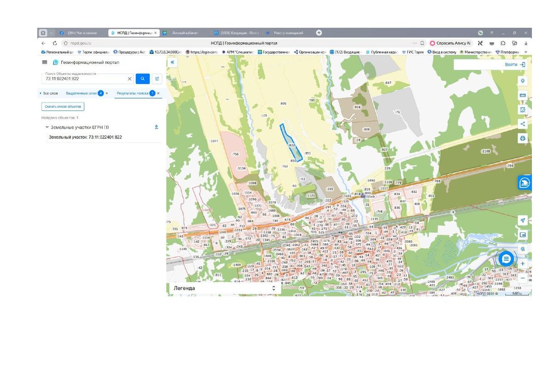This screenshot has height=392, width=554.
Task: Select the ruler measurement tool
Action: pos(523,95)
